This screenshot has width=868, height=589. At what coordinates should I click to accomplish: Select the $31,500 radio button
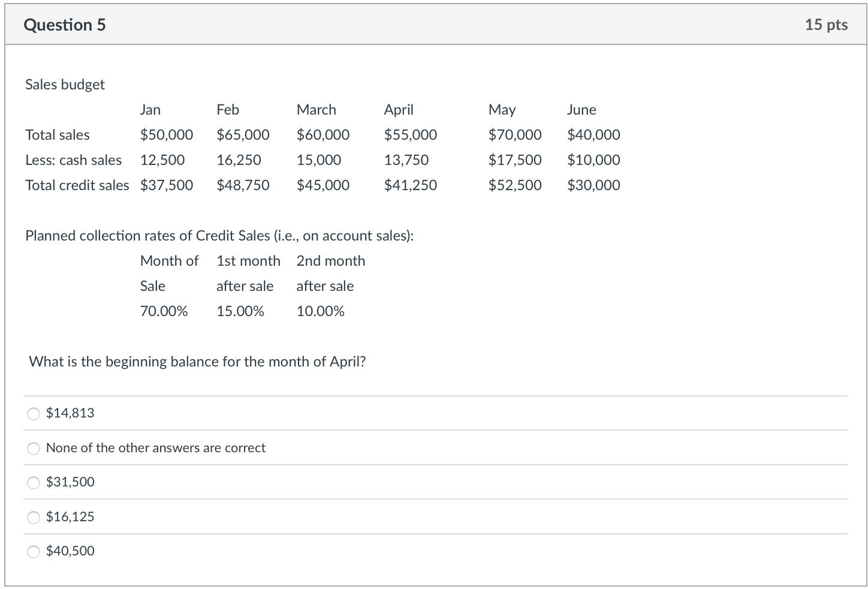(x=34, y=482)
